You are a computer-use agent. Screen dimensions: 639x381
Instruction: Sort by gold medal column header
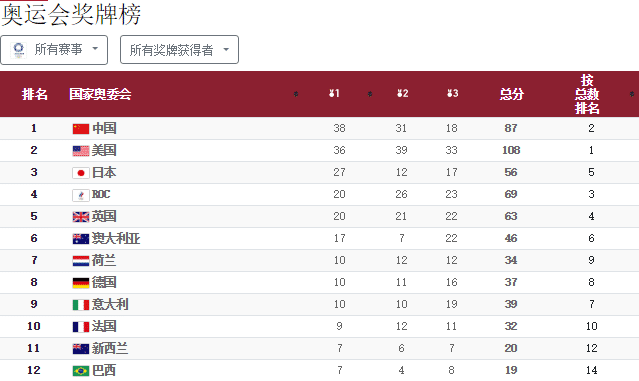pos(334,94)
